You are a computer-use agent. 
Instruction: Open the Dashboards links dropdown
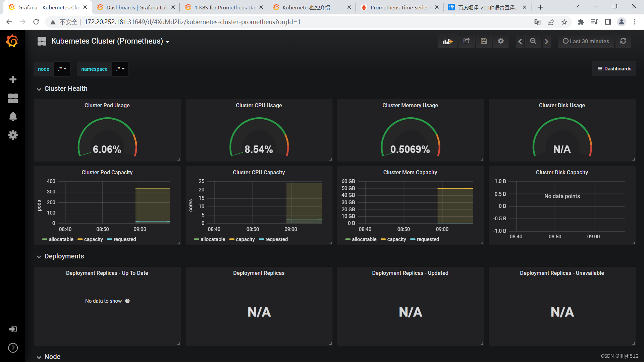click(614, 69)
